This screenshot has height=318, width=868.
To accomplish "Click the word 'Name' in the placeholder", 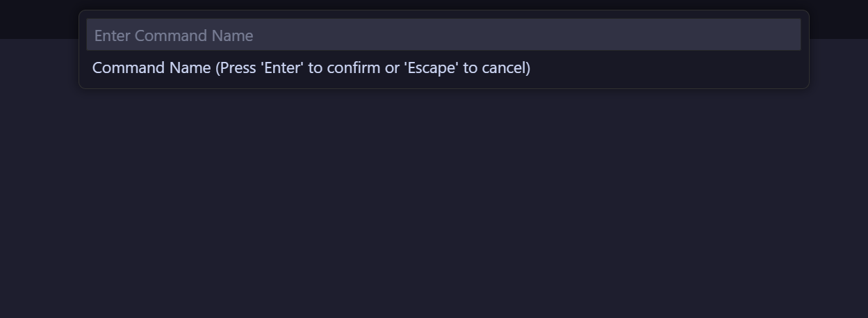I will click(232, 35).
